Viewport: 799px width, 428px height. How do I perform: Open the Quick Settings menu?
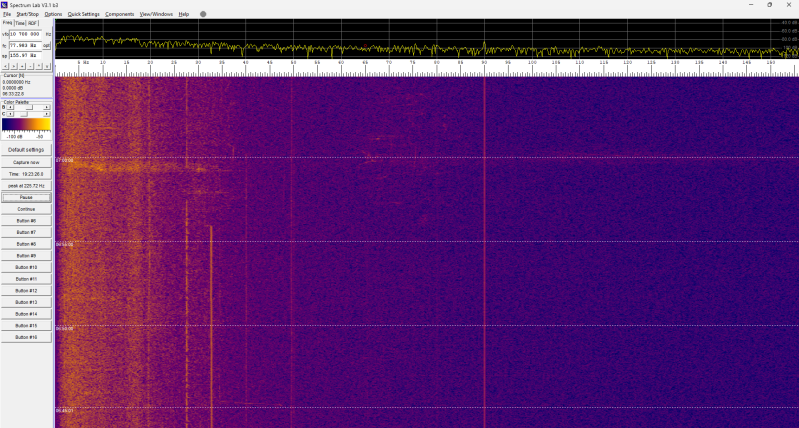click(x=84, y=14)
